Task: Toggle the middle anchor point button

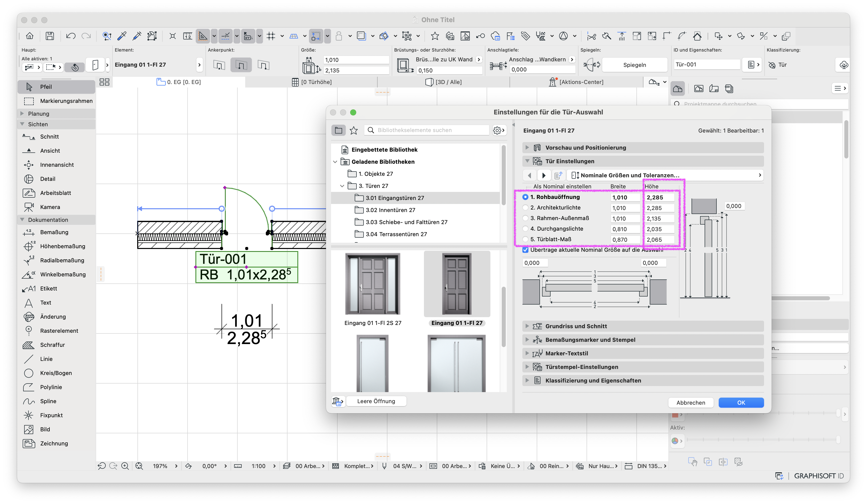Action: click(x=241, y=65)
